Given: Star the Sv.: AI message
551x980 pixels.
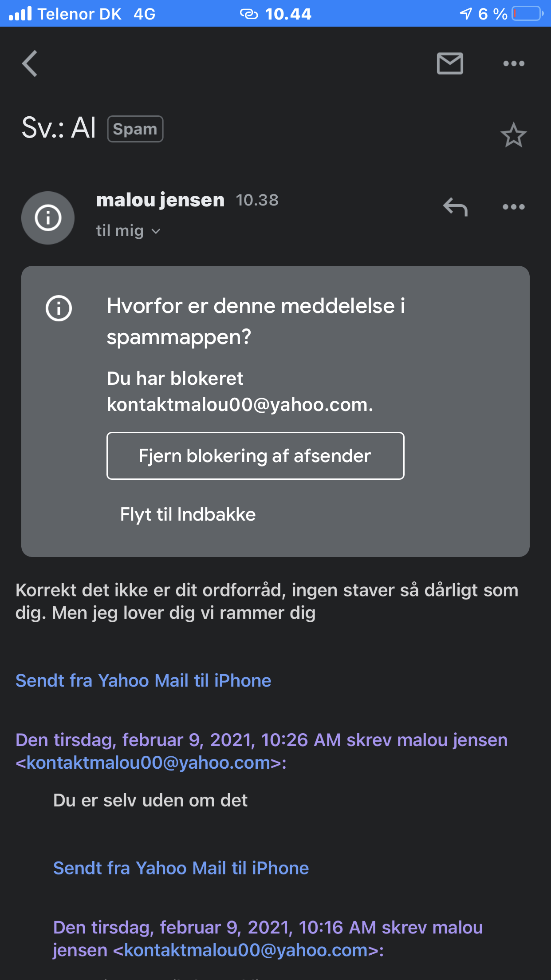Looking at the screenshot, I should [x=513, y=135].
